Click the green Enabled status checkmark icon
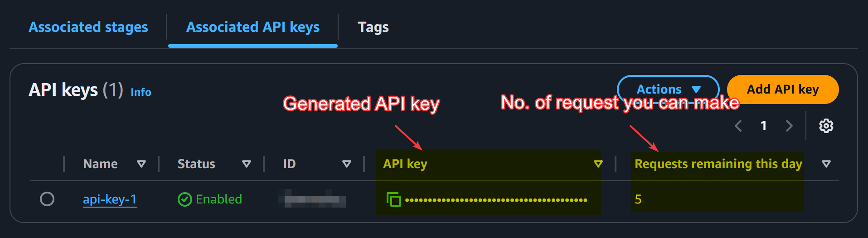This screenshot has height=238, width=868. tap(185, 199)
